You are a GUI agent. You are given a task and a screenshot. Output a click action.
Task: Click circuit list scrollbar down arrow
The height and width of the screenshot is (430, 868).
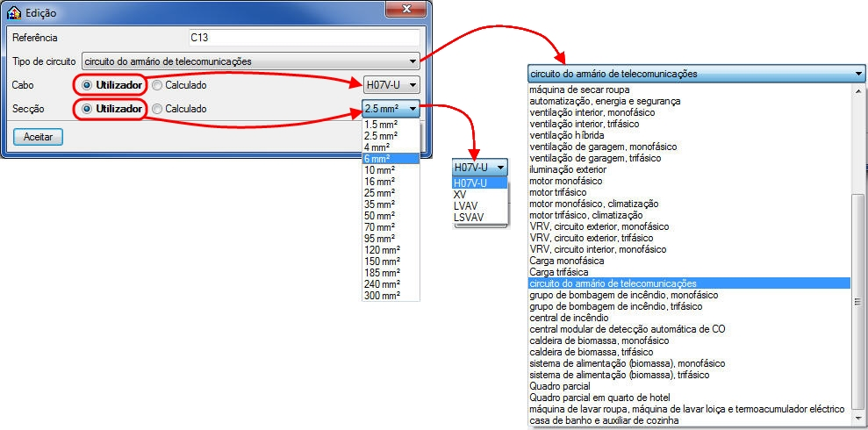[857, 419]
